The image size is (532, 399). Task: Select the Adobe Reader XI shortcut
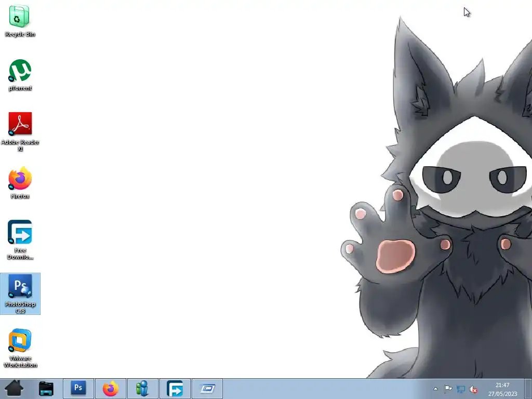point(20,131)
